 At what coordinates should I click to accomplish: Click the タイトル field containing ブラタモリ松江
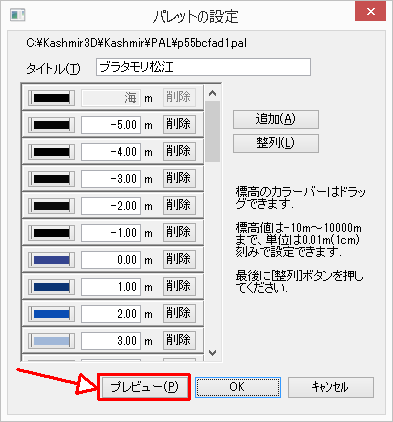point(203,67)
